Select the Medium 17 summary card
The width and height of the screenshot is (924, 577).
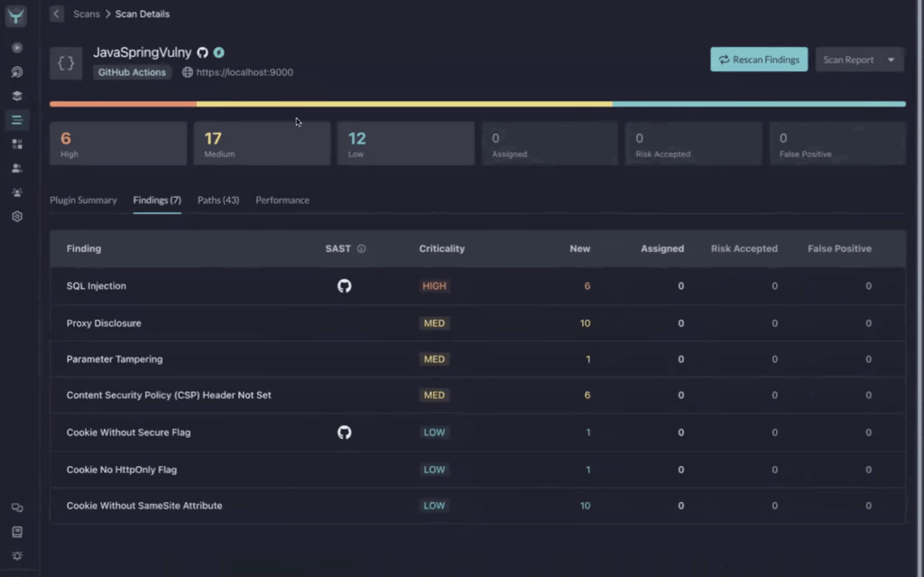point(262,144)
